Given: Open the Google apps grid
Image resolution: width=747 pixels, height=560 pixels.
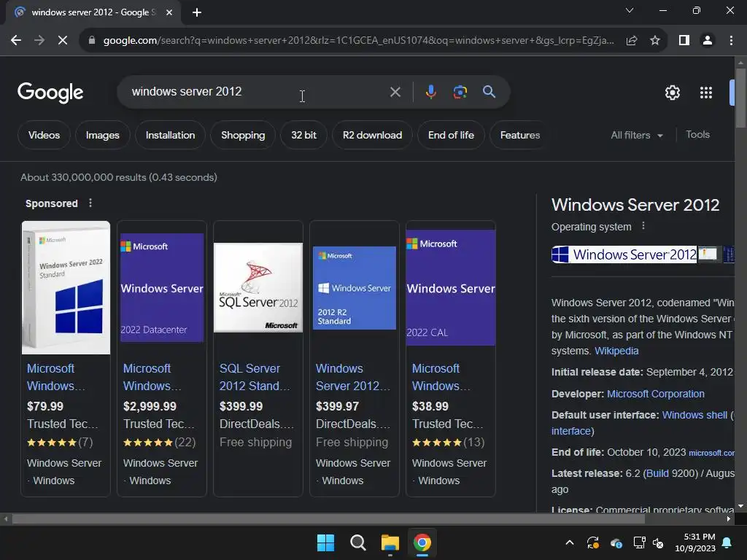Looking at the screenshot, I should (706, 93).
